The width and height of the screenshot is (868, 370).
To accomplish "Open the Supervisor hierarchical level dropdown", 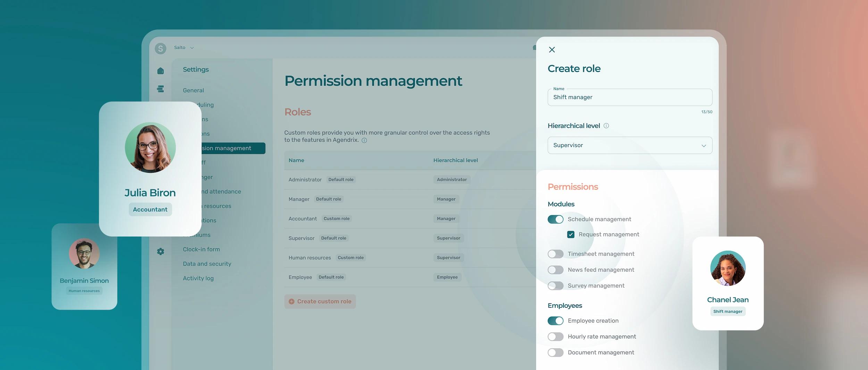I will [x=630, y=145].
